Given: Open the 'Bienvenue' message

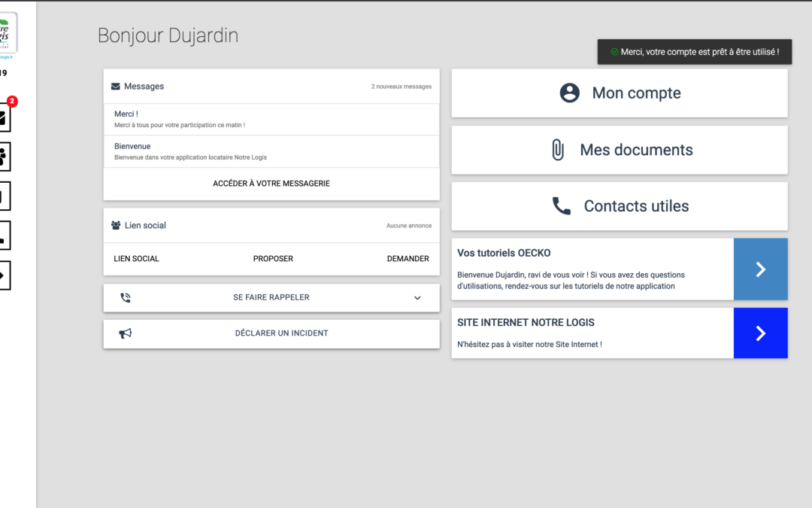Looking at the screenshot, I should click(x=271, y=151).
